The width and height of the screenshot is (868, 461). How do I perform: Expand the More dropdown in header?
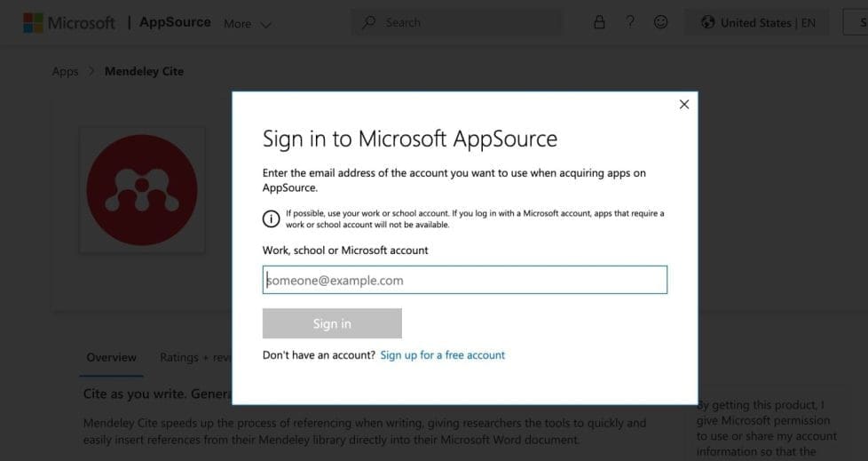point(248,24)
